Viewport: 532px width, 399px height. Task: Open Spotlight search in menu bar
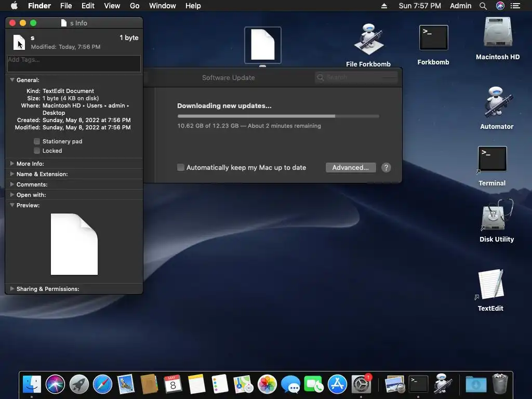click(483, 6)
